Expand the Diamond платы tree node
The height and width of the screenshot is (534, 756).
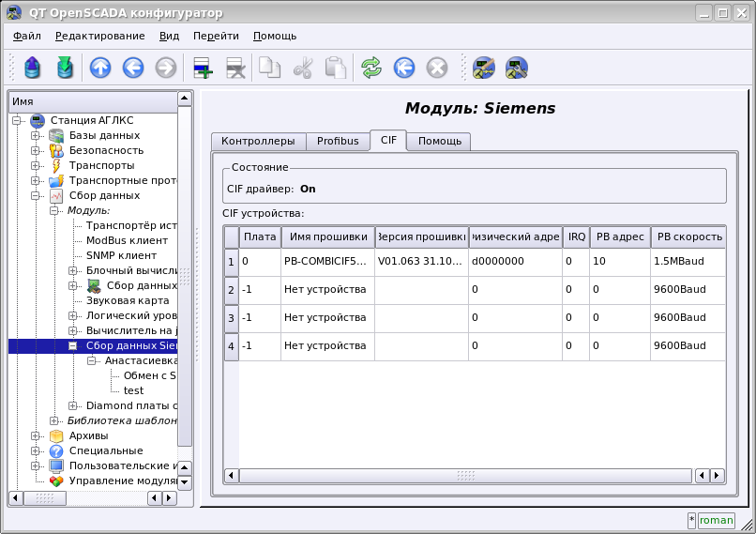[73, 405]
